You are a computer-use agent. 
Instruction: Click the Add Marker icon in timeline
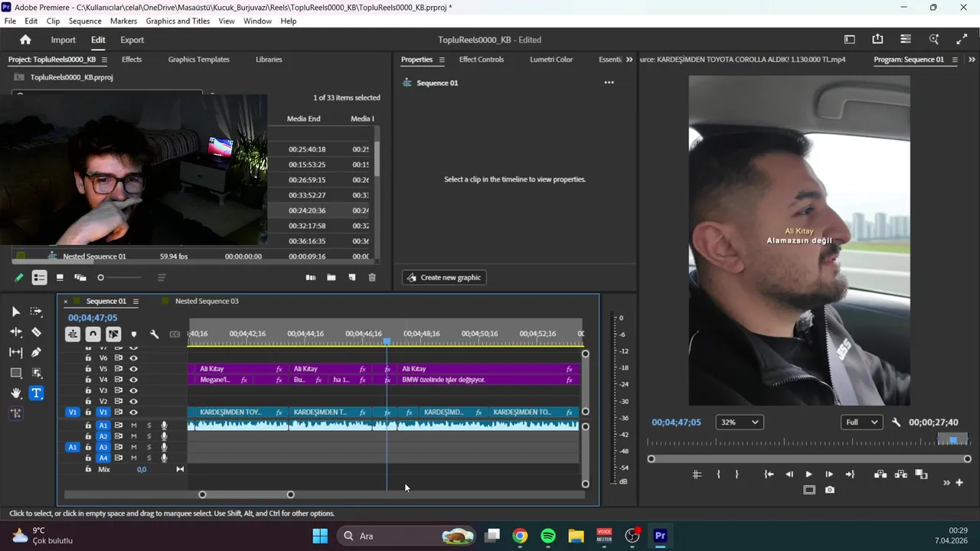[x=134, y=334]
